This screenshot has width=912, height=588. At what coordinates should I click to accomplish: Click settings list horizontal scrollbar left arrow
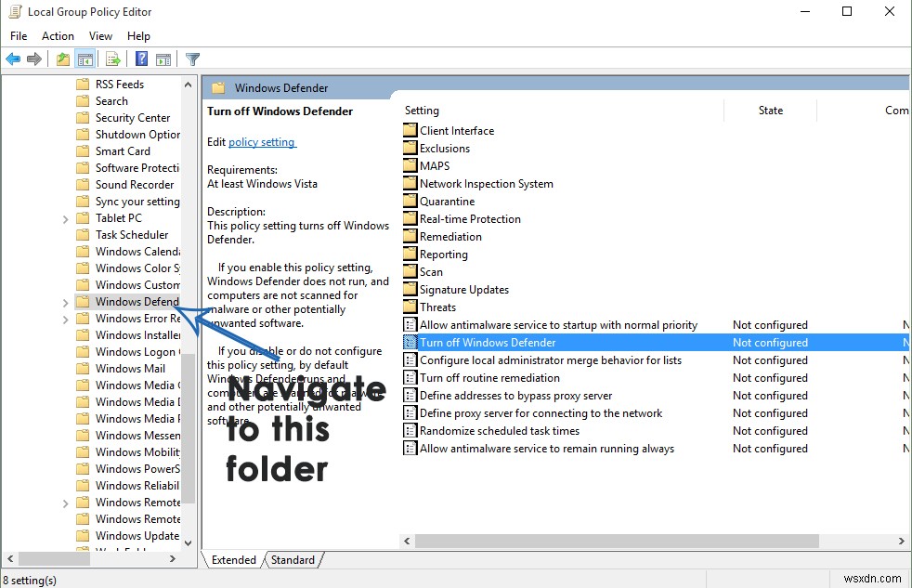[407, 541]
